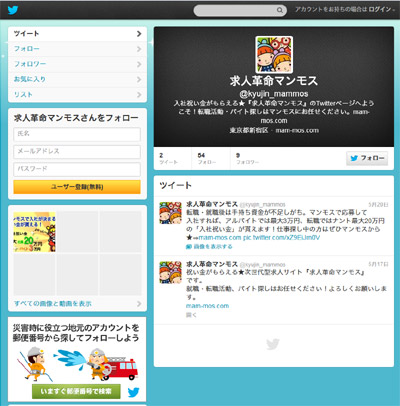This screenshot has height=406, width=400.
Task: Open すべての画像と動画を表示 link
Action: [53, 304]
